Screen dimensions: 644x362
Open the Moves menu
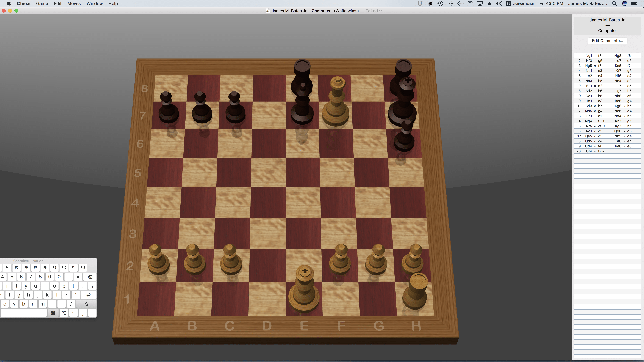click(74, 3)
